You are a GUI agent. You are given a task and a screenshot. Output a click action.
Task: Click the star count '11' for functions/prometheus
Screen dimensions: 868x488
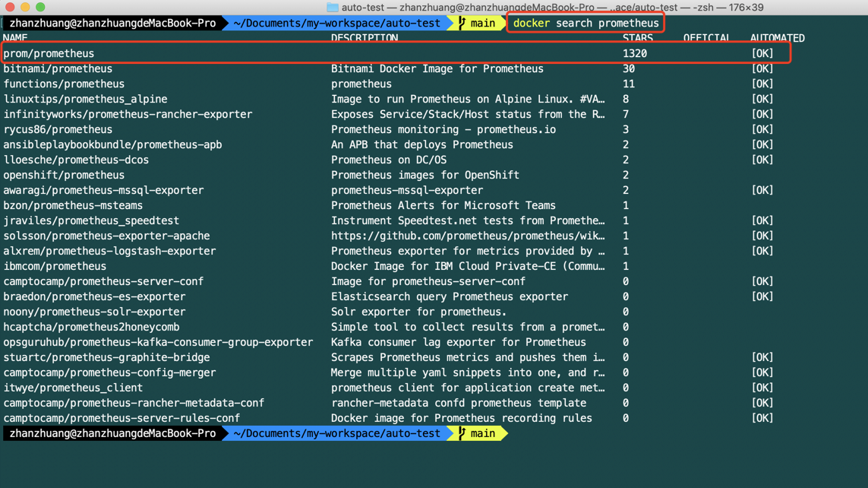[x=629, y=84]
